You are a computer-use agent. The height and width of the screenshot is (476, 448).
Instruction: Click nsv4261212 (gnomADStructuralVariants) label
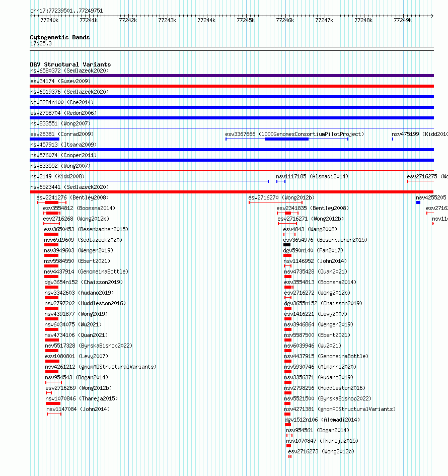click(101, 367)
